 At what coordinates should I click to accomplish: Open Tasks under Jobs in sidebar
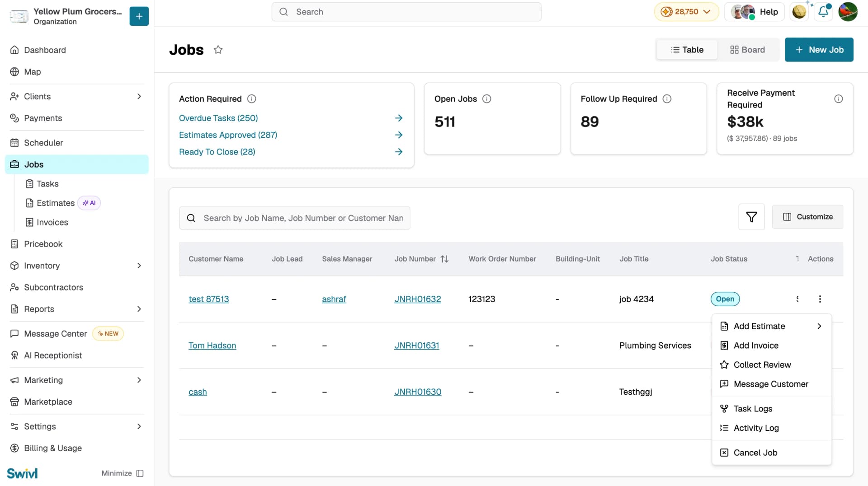point(47,184)
